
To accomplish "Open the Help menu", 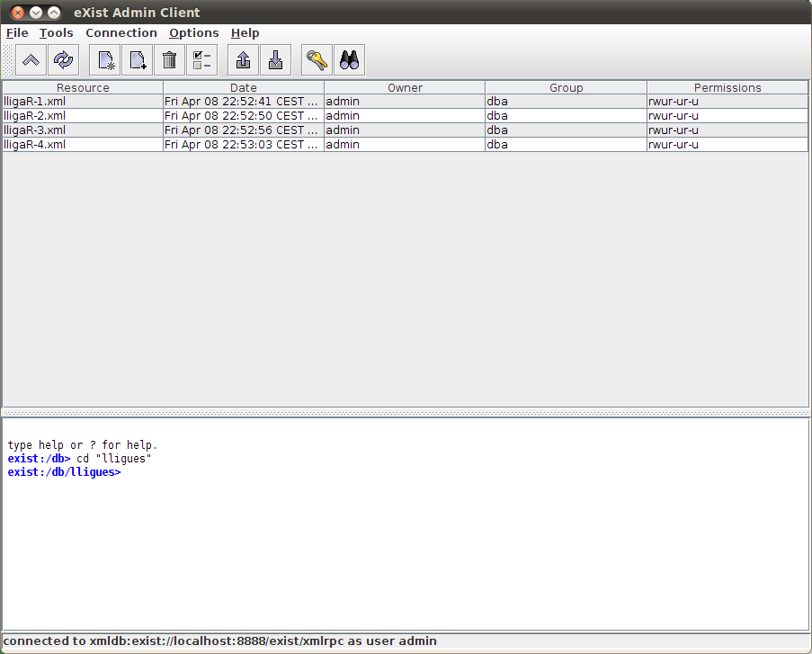I will point(245,33).
